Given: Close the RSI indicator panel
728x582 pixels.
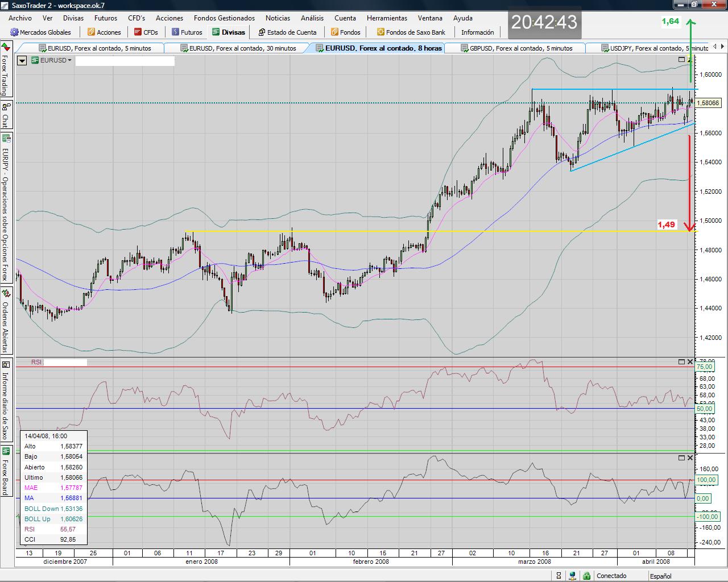Looking at the screenshot, I should click(x=690, y=361).
